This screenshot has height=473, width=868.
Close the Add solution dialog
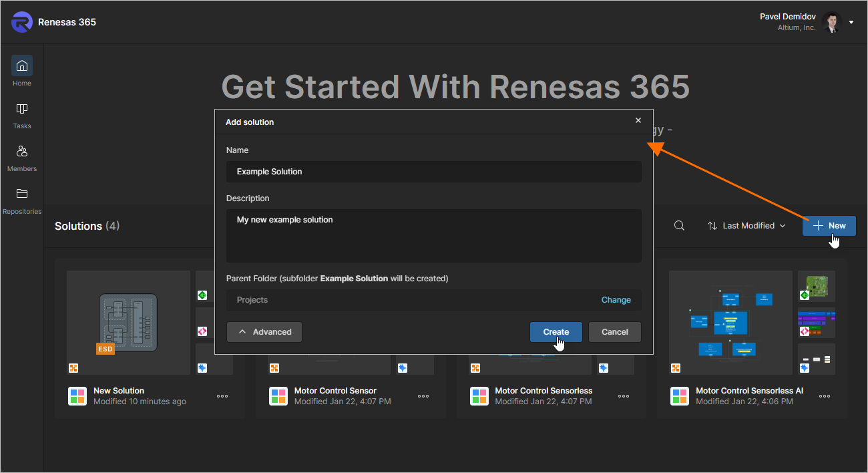638,120
